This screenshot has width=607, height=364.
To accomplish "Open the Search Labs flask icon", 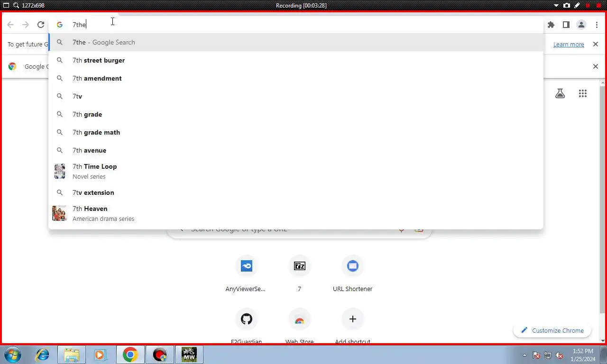I will click(x=560, y=93).
